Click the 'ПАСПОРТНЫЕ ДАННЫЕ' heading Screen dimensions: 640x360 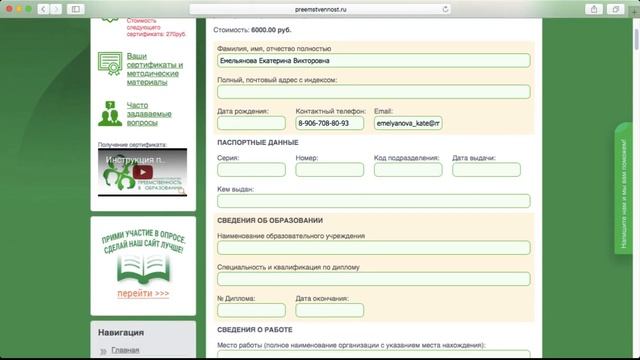point(258,142)
